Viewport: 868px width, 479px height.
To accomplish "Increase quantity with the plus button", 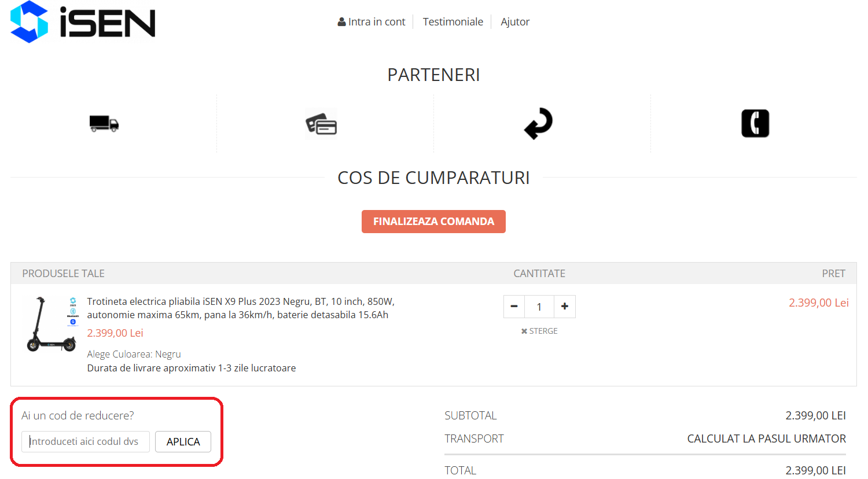I will (x=565, y=307).
